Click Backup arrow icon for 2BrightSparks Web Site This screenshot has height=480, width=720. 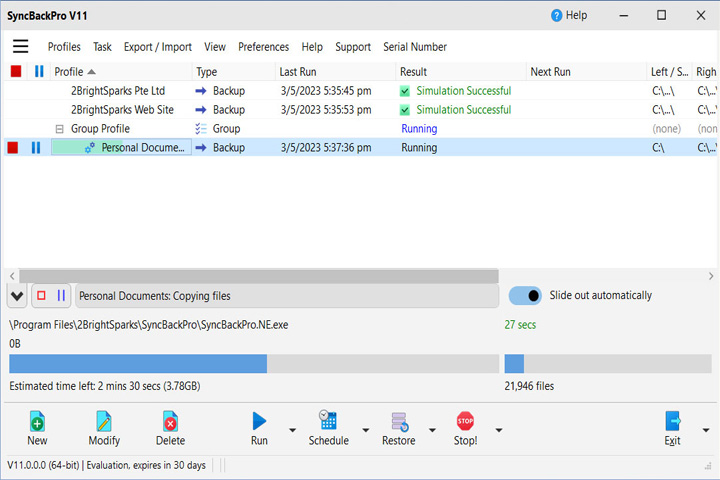coord(201,110)
